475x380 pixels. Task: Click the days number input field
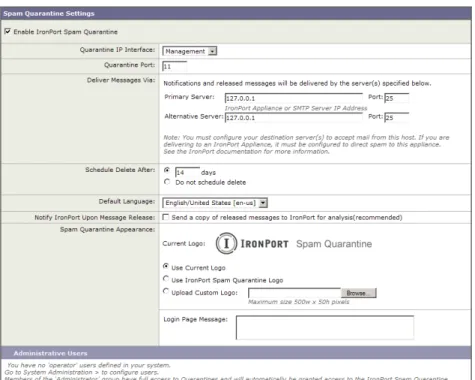coord(187,172)
